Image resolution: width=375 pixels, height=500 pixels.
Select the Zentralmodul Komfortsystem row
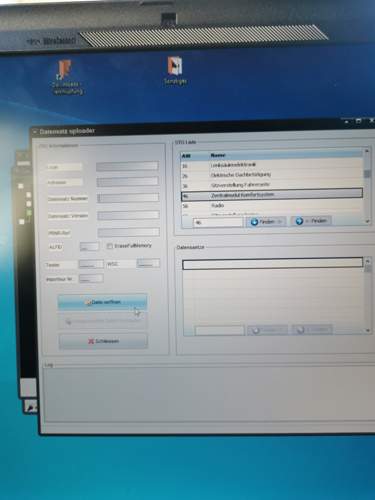272,195
